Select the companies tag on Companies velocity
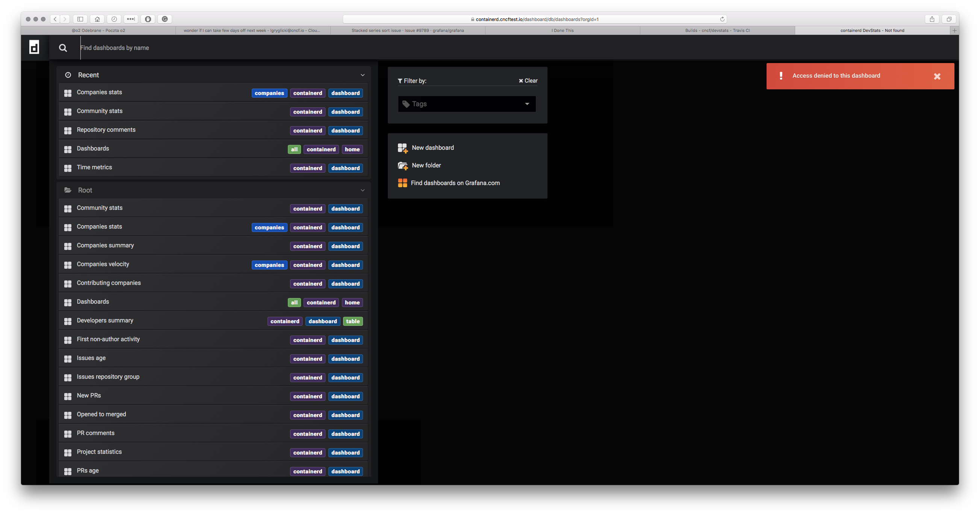The image size is (980, 515). (x=269, y=265)
